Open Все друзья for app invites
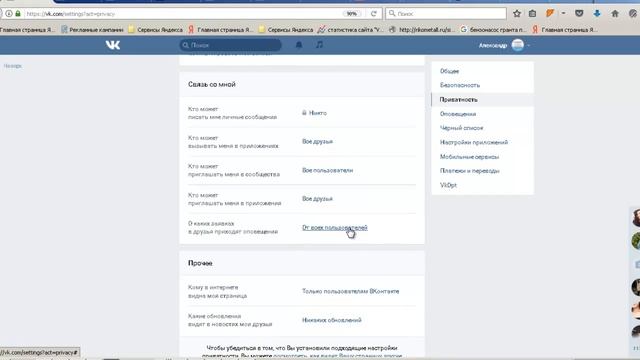640x360 pixels. [317, 199]
